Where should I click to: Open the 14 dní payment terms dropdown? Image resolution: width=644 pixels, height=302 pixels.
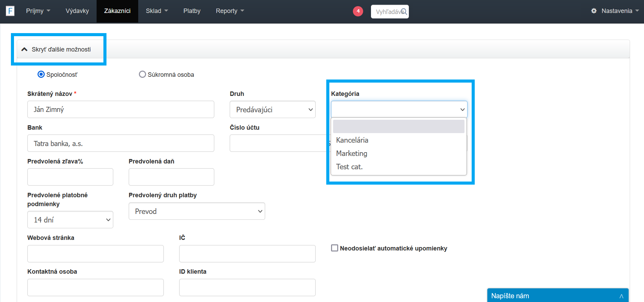(x=70, y=220)
